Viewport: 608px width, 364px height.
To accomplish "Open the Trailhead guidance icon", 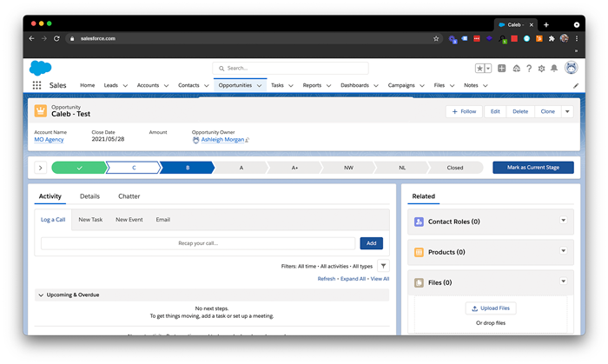I will coord(517,69).
